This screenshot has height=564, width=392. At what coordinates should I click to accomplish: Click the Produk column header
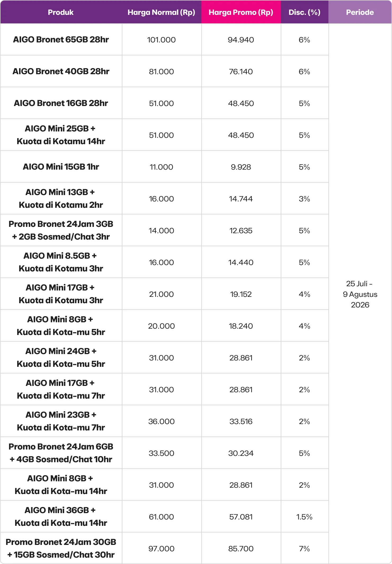click(x=61, y=12)
